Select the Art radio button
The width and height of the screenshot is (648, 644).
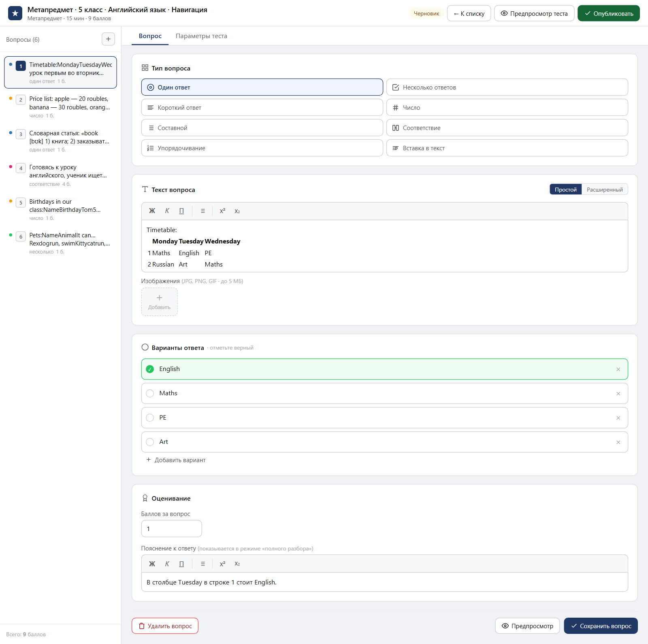[x=150, y=442]
